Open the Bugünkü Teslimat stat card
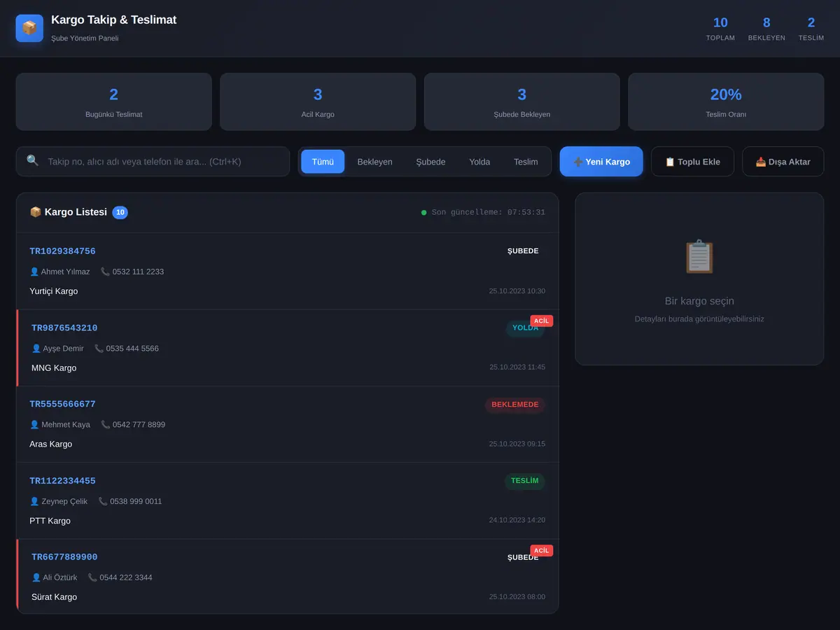840x630 pixels. point(114,101)
